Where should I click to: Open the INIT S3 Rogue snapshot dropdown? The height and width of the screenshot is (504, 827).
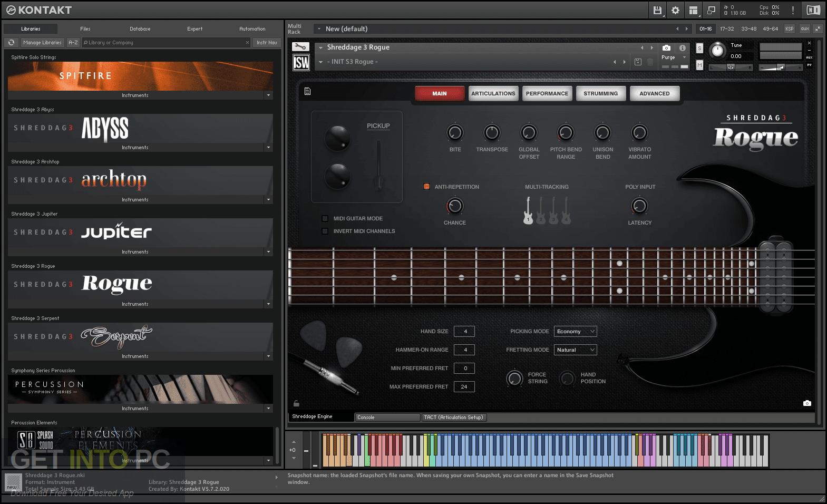(320, 62)
